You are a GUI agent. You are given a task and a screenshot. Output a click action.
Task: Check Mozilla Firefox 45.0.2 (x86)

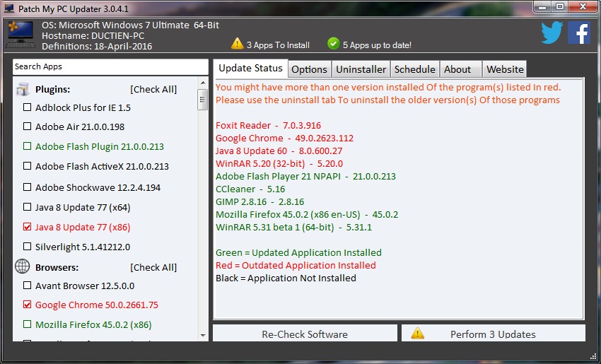pos(27,324)
